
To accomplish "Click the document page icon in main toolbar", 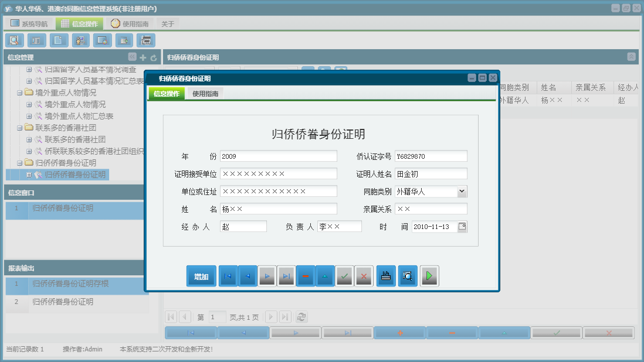I will click(x=58, y=40).
